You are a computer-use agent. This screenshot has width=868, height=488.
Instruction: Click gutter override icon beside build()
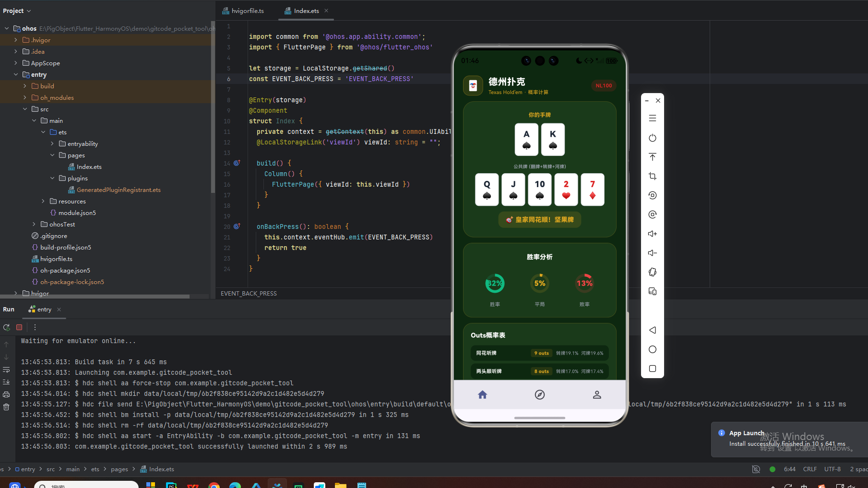pyautogui.click(x=237, y=163)
